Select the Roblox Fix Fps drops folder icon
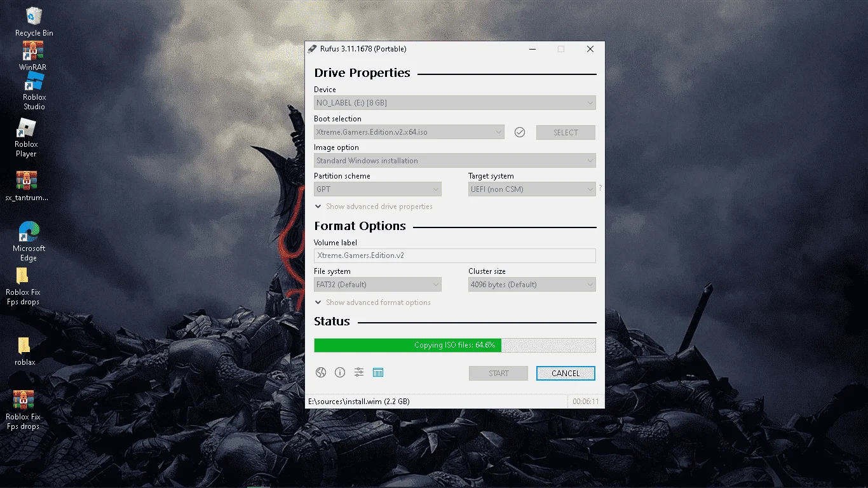Image resolution: width=868 pixels, height=488 pixels. (23, 287)
